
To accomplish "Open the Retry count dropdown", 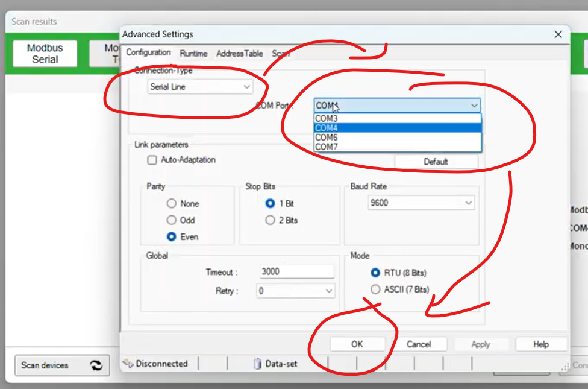I will point(296,291).
